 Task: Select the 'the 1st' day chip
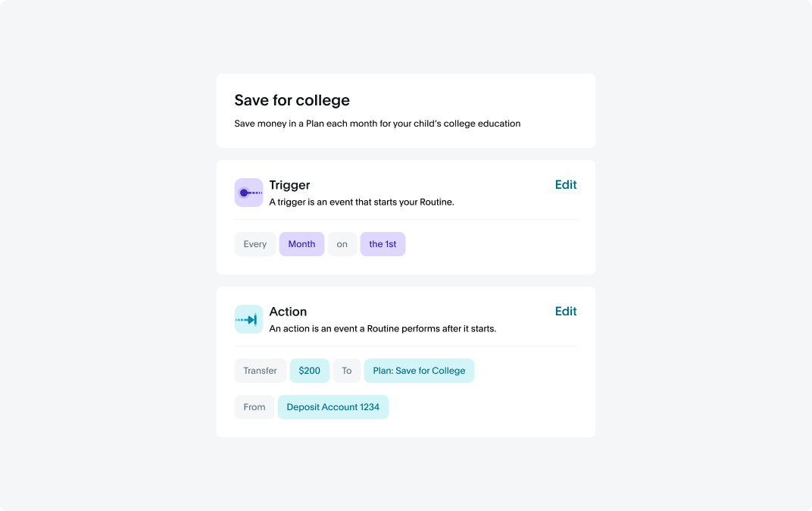click(383, 244)
